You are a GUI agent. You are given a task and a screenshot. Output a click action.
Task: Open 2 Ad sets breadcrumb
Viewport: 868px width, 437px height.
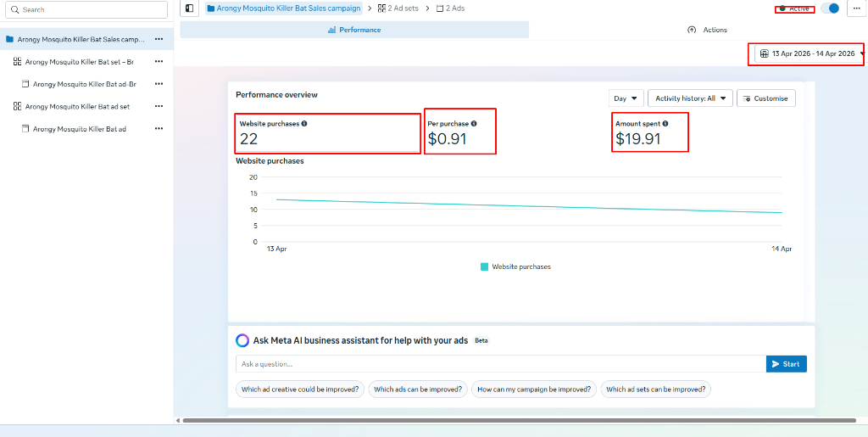tap(398, 8)
